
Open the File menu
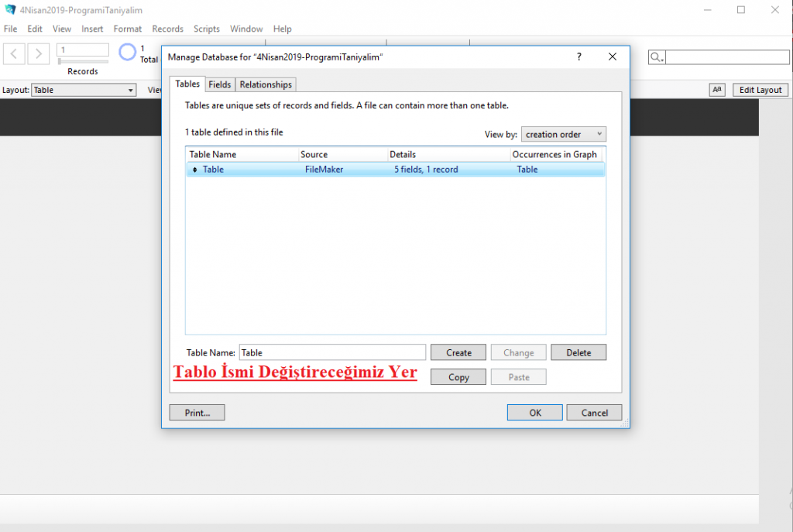[11, 29]
